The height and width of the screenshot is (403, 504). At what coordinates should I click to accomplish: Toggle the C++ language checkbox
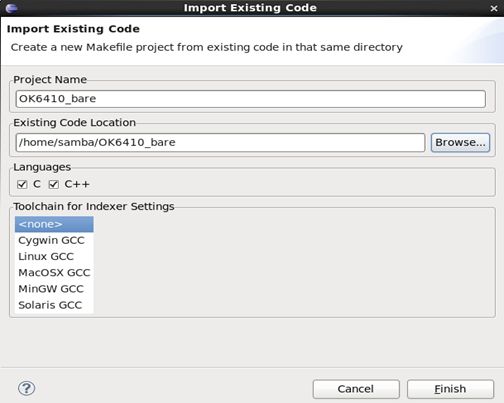(54, 184)
